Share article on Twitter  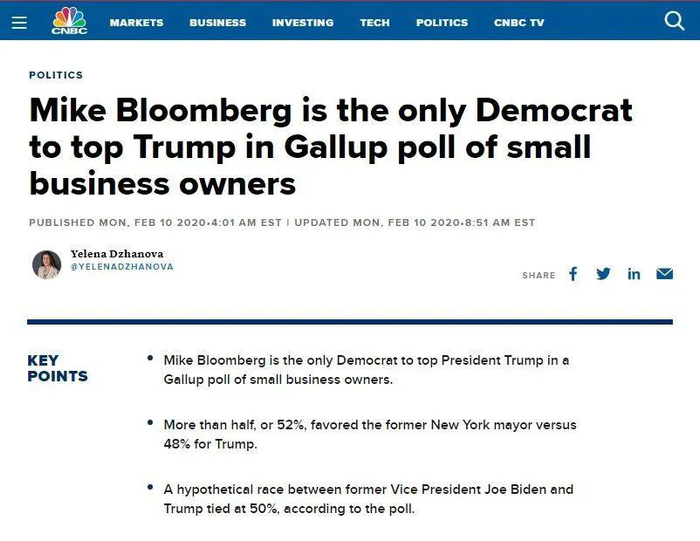point(603,274)
